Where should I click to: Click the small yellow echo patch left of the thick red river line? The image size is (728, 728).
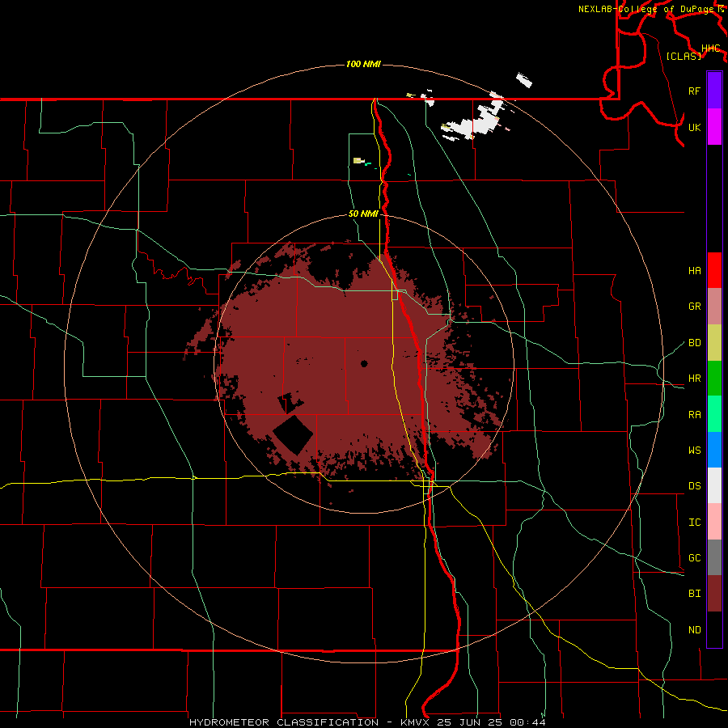[358, 161]
